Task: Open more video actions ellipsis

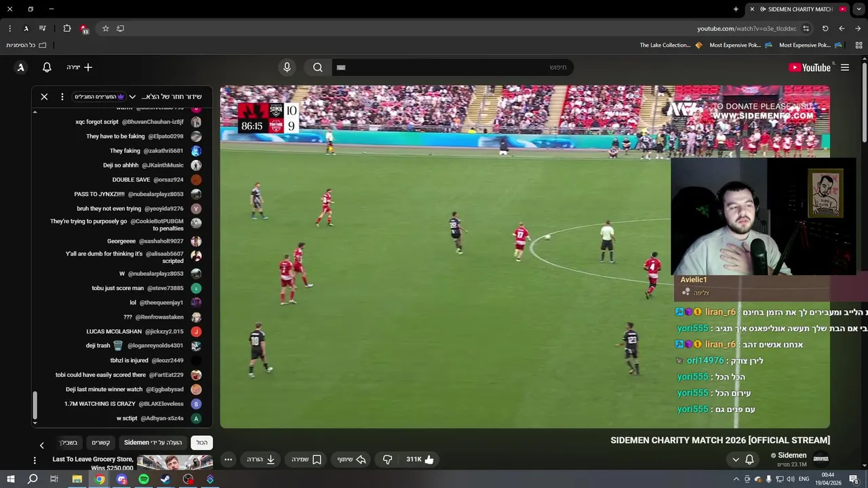Action: pyautogui.click(x=229, y=460)
